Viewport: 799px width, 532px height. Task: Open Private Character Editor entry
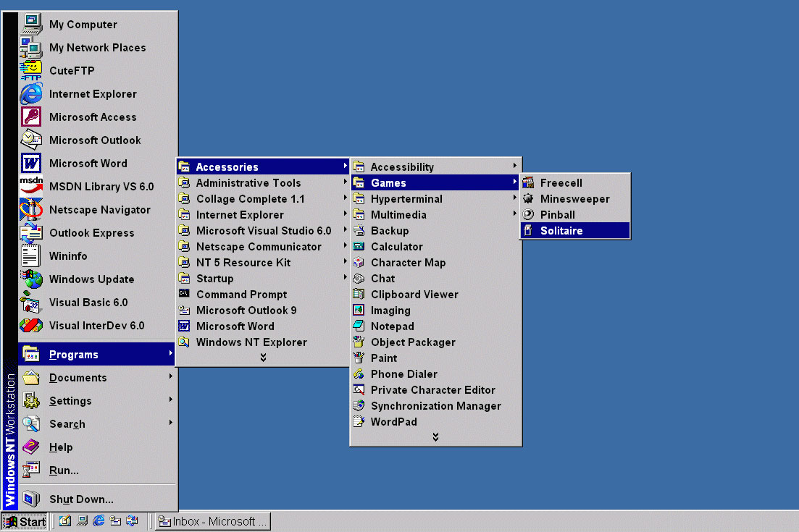pyautogui.click(x=435, y=389)
